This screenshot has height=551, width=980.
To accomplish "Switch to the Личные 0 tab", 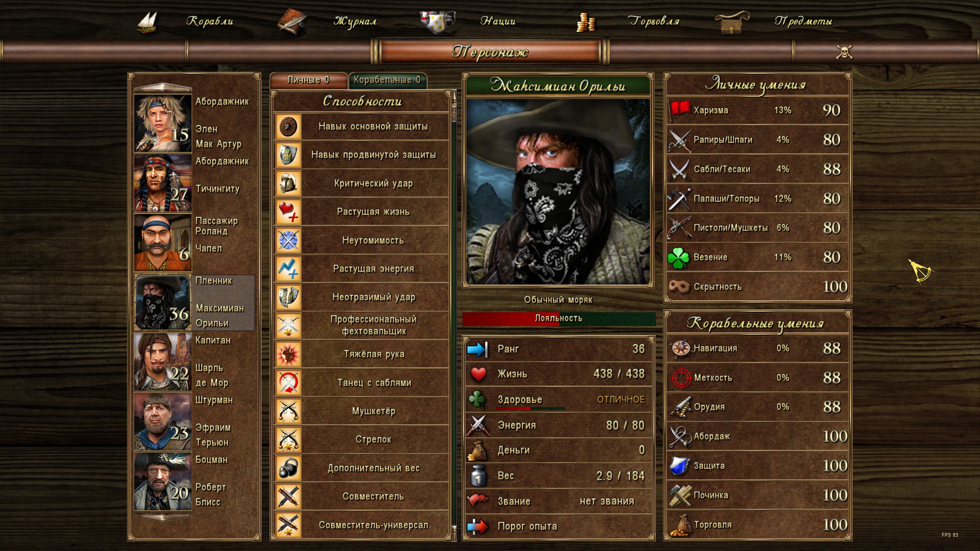I will pos(309,80).
